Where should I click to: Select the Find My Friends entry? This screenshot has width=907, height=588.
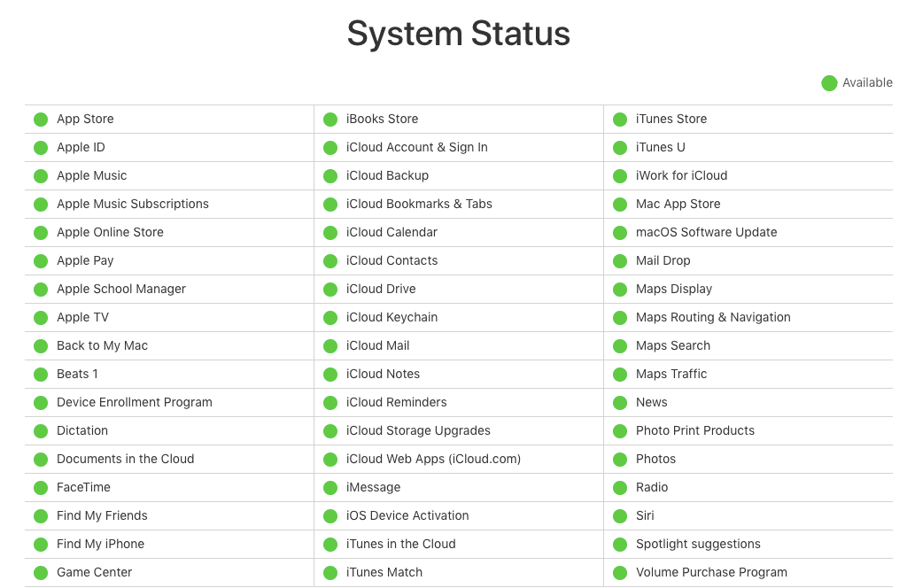click(102, 515)
